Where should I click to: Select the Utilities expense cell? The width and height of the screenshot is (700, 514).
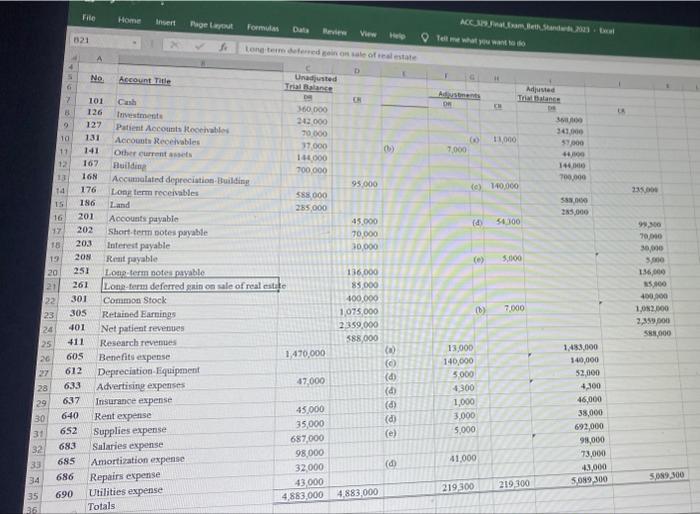pos(125,491)
